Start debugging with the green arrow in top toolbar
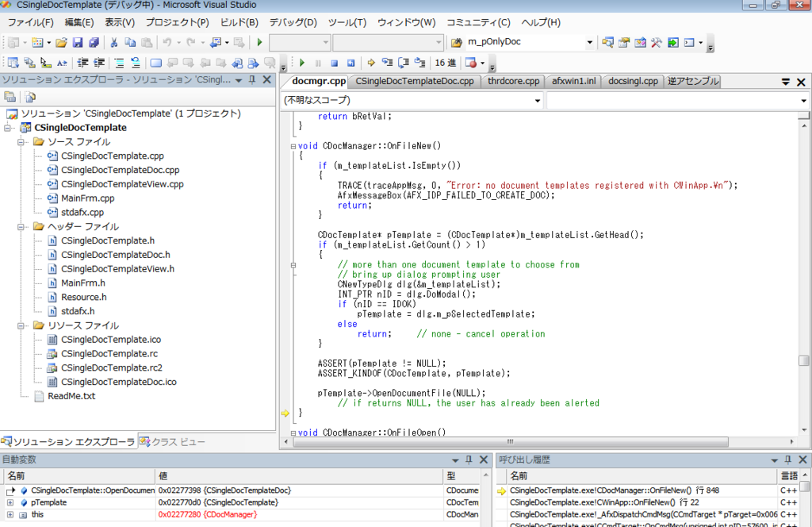812x527 pixels. click(x=260, y=43)
